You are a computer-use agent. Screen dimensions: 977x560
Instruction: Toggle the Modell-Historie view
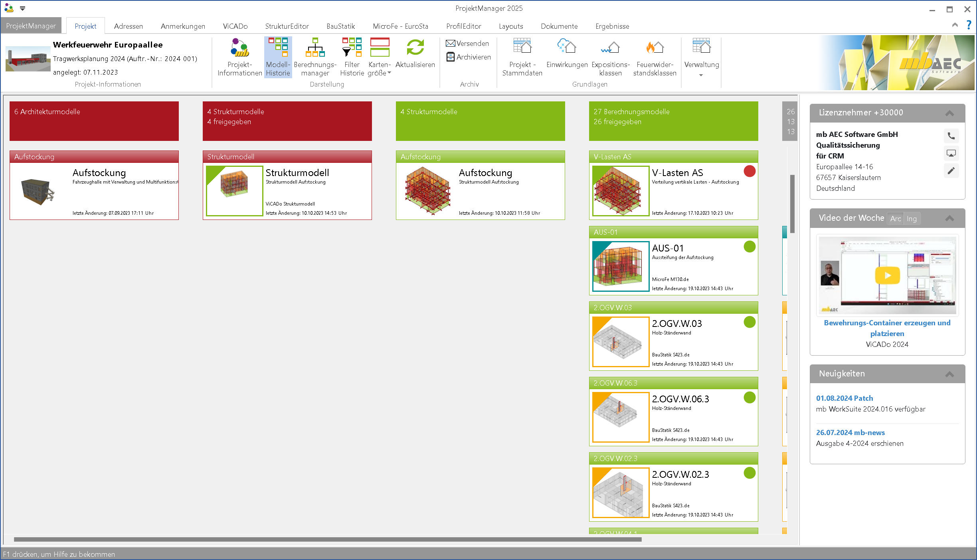coord(278,57)
